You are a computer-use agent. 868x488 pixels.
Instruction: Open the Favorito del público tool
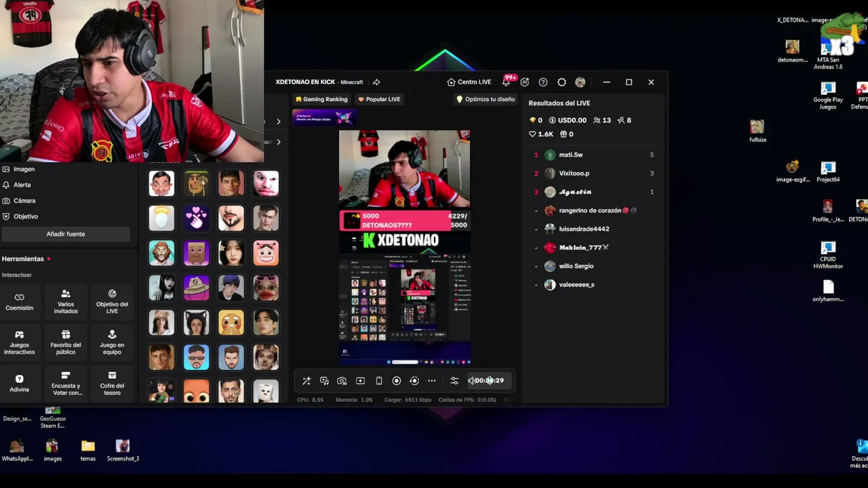(66, 343)
